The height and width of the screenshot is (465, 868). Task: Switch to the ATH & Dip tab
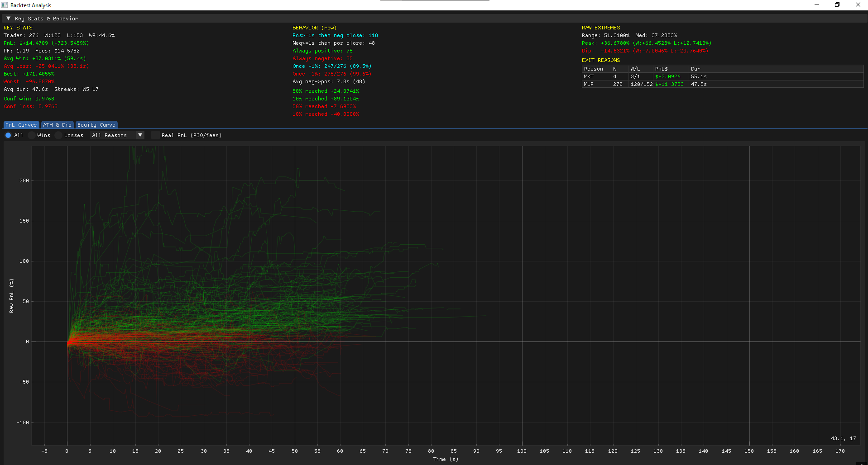click(x=57, y=124)
